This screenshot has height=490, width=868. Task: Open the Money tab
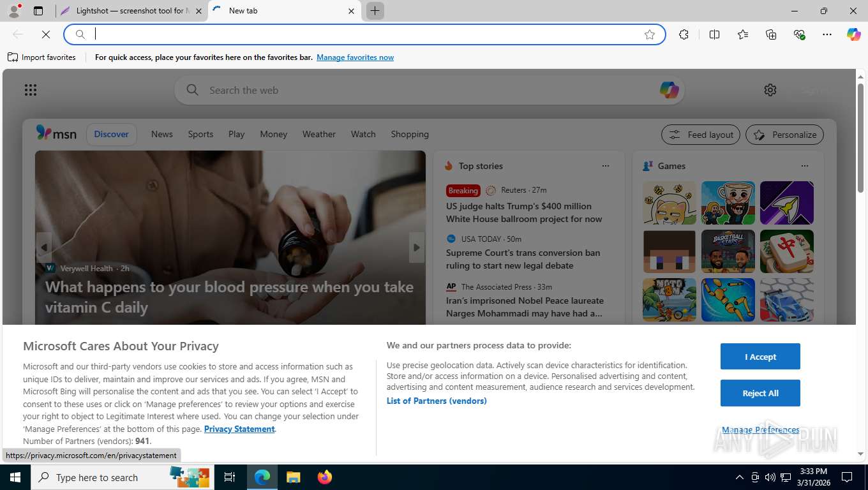[273, 134]
